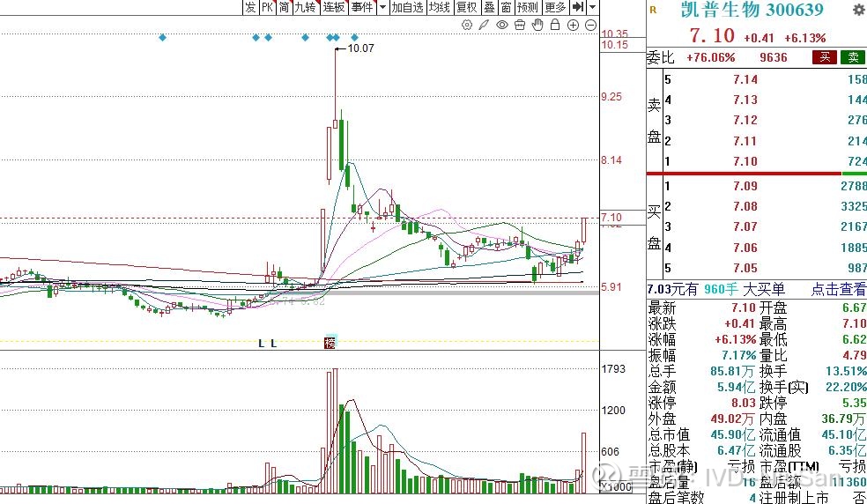867x504 pixels.
Task: Toggle the eye visibility icon
Action: [x=502, y=25]
